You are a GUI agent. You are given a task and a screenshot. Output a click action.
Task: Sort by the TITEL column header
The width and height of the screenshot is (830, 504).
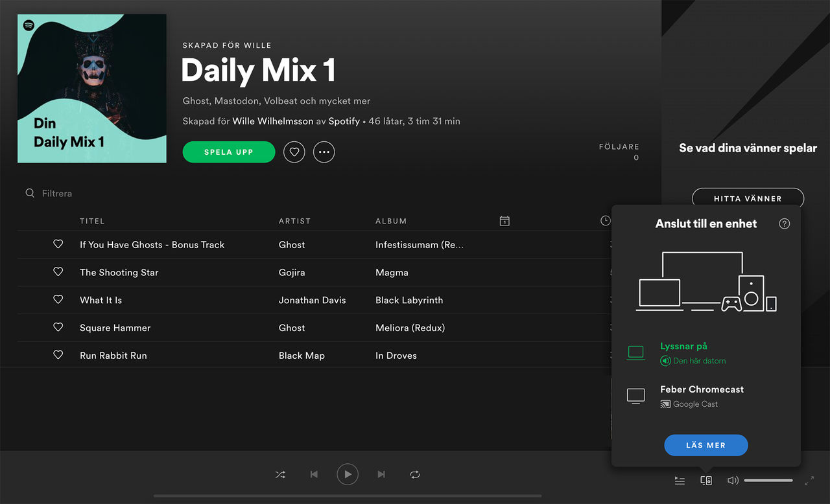pyautogui.click(x=92, y=221)
